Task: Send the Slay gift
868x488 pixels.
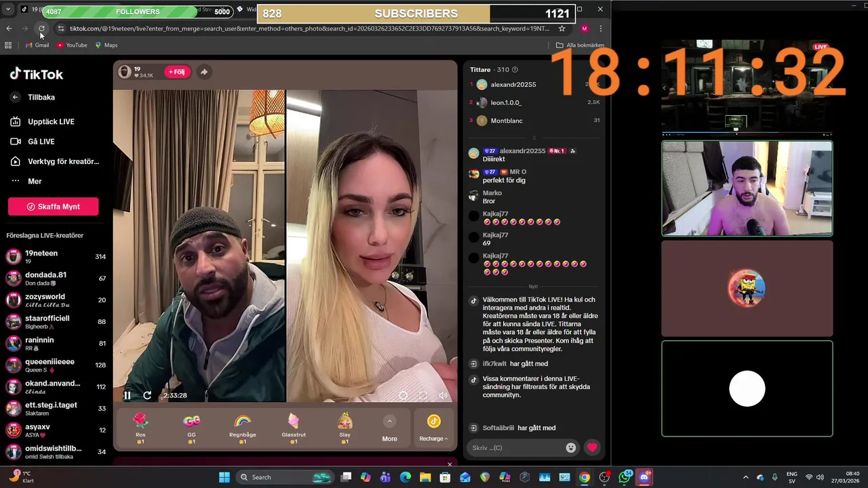Action: pos(344,428)
